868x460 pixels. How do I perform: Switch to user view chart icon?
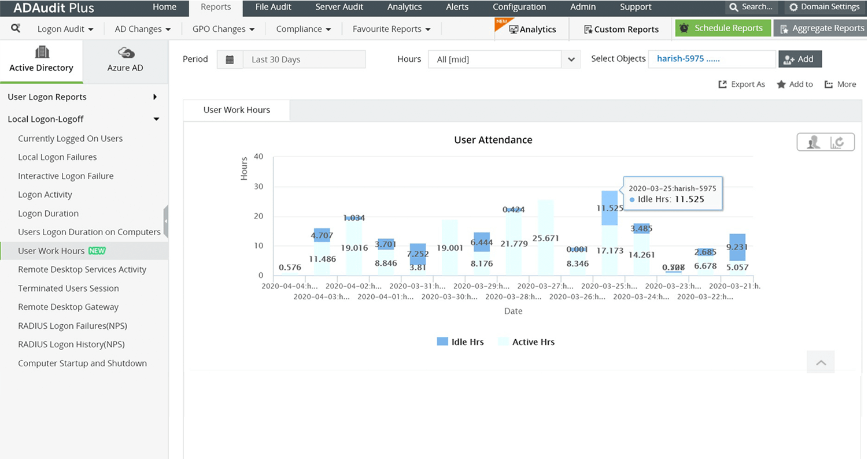tap(813, 142)
